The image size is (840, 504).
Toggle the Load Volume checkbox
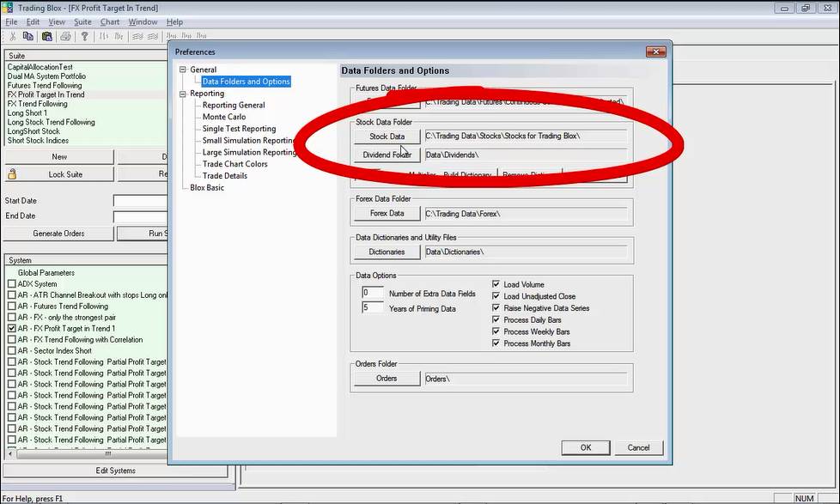pyautogui.click(x=496, y=284)
